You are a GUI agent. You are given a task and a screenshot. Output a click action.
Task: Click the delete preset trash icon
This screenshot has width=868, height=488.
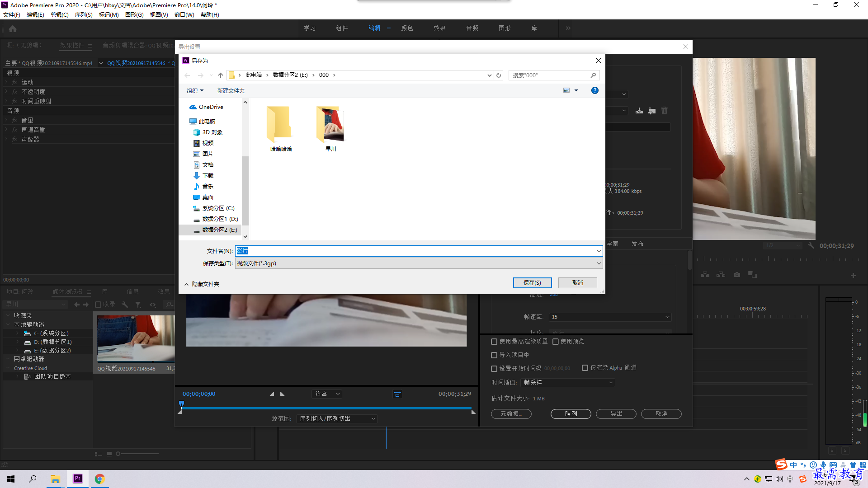pyautogui.click(x=665, y=111)
